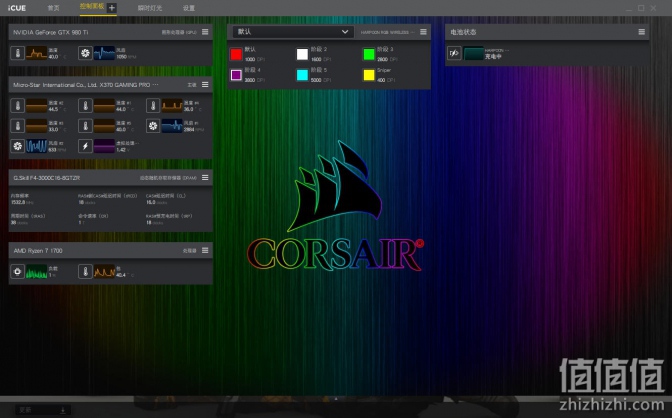This screenshot has height=418, width=672.
Task: Click the lightning bolt voltage icon
Action: (85, 146)
